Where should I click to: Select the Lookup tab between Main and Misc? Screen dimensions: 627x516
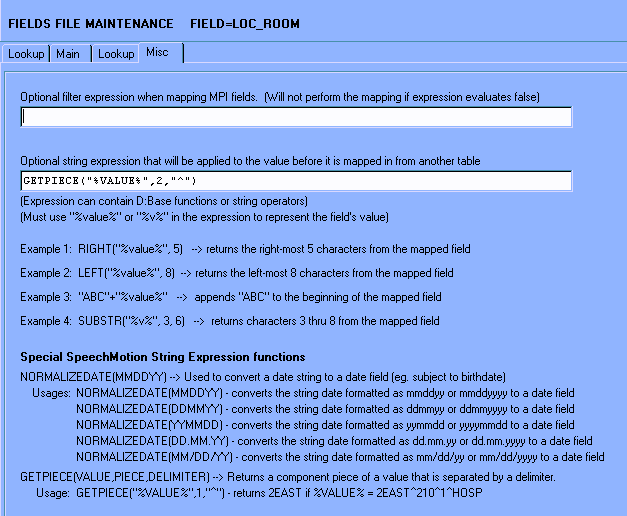115,54
